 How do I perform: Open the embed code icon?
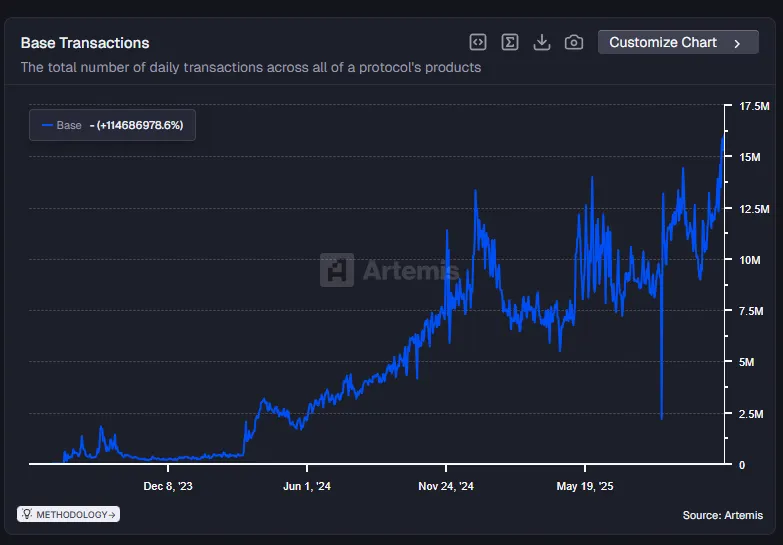tap(478, 42)
